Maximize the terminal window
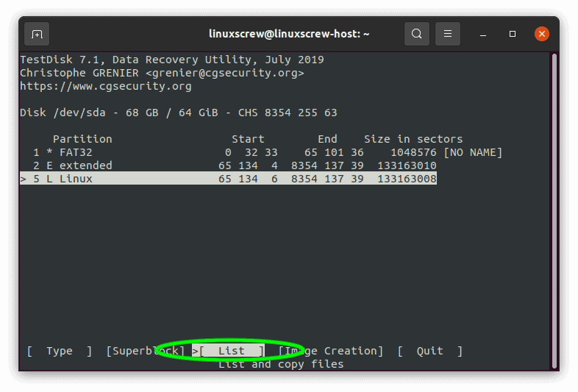 [x=513, y=34]
